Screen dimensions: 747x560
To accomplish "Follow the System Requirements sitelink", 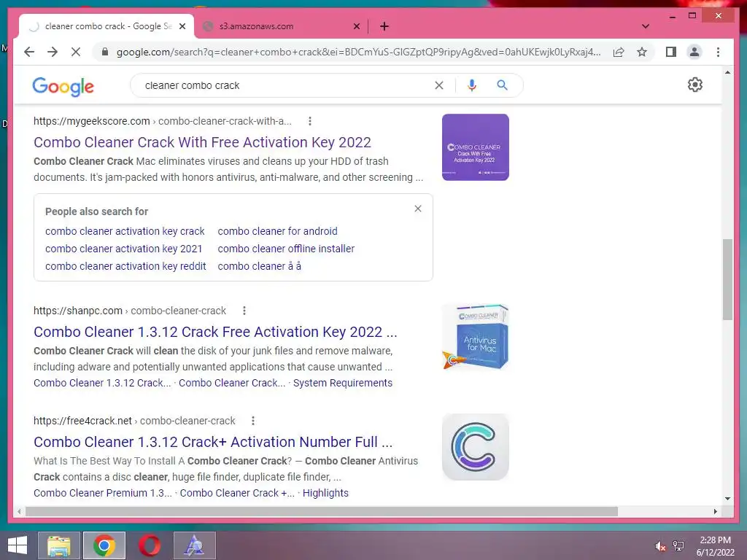I will (343, 383).
